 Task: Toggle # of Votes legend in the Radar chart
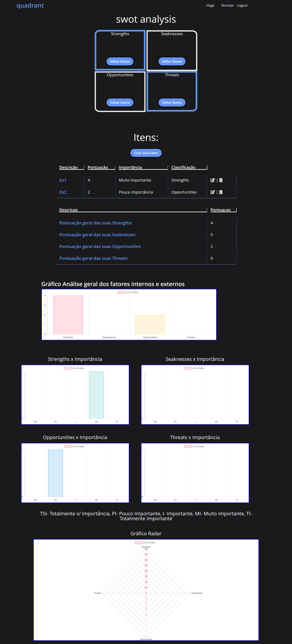(145, 543)
